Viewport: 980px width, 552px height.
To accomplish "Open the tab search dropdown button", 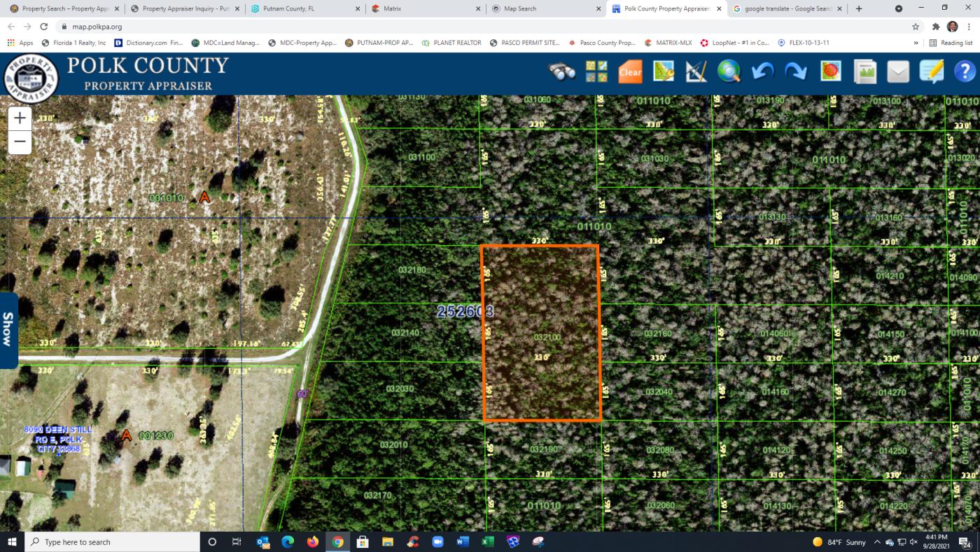I will coord(899,8).
